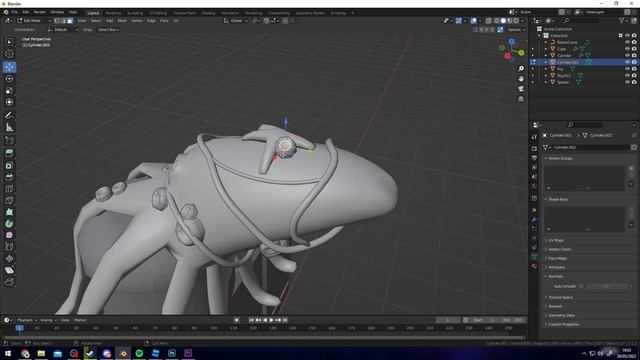
Task: Open the File menu
Action: (15, 12)
